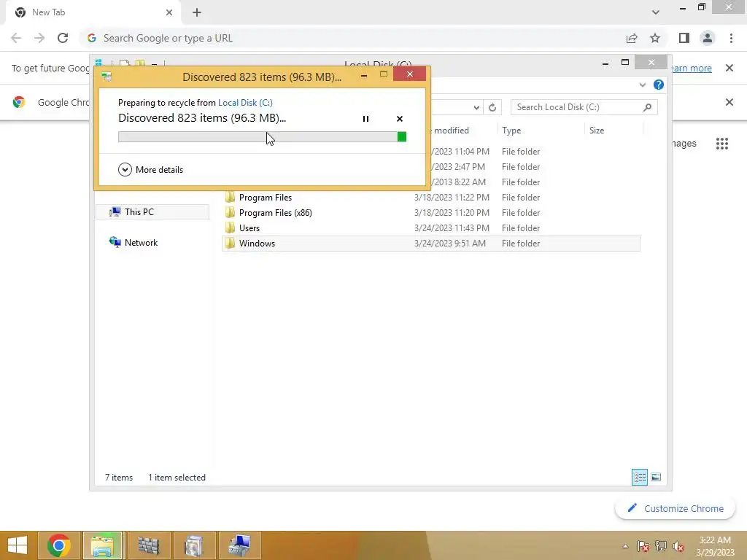Open the firewall taskbar icon
The height and width of the screenshot is (560, 747).
click(x=148, y=545)
